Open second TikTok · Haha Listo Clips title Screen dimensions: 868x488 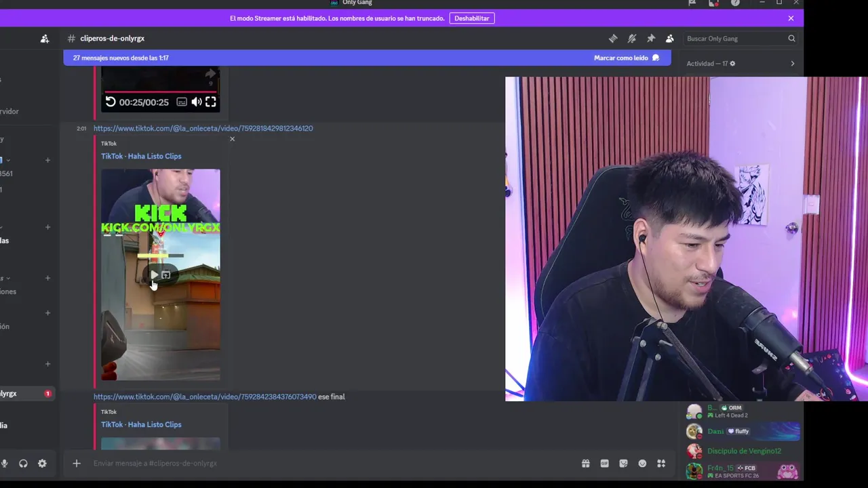(141, 424)
